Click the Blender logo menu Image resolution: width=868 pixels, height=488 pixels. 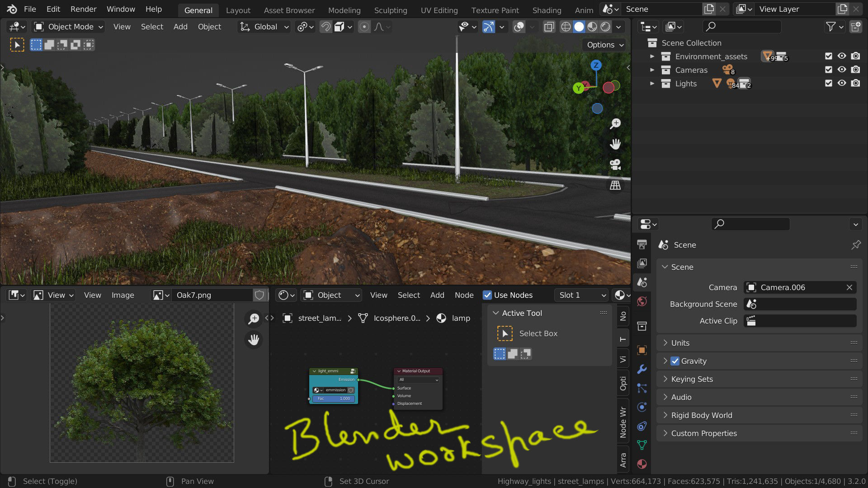point(12,9)
